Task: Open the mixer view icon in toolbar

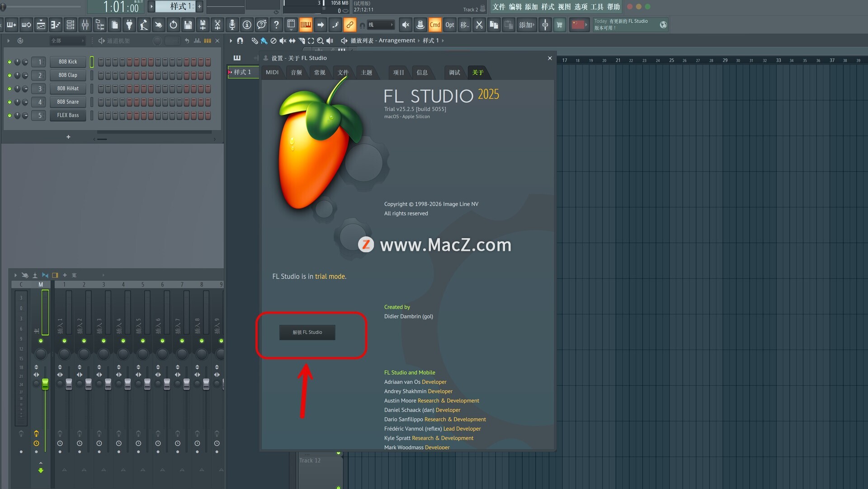Action: coord(85,25)
